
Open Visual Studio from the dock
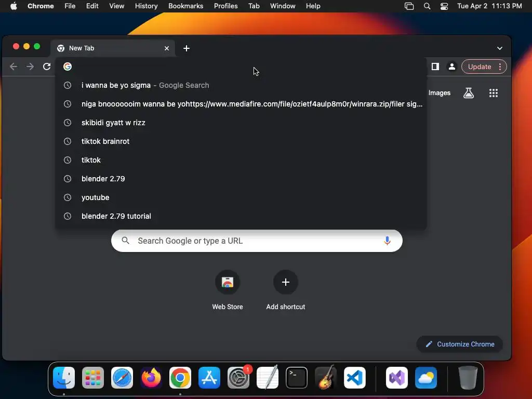point(396,378)
